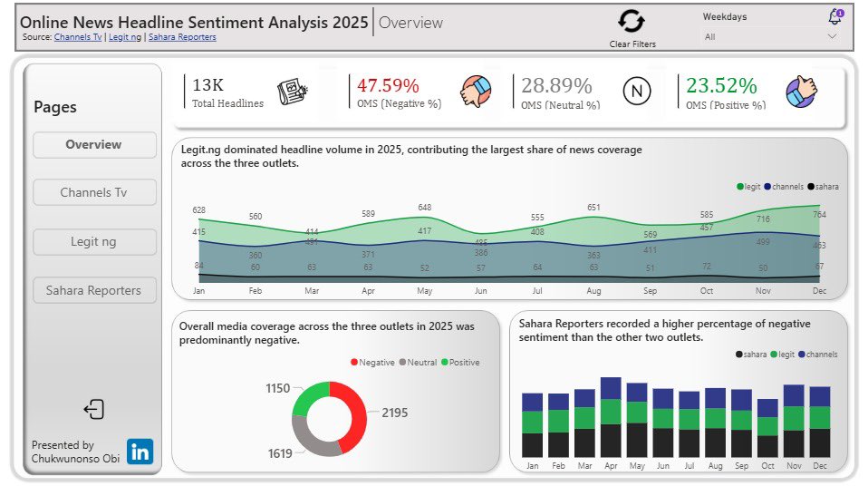Viewport: 868px width, 486px height.
Task: Click the circled N neutral icon
Action: (x=637, y=92)
